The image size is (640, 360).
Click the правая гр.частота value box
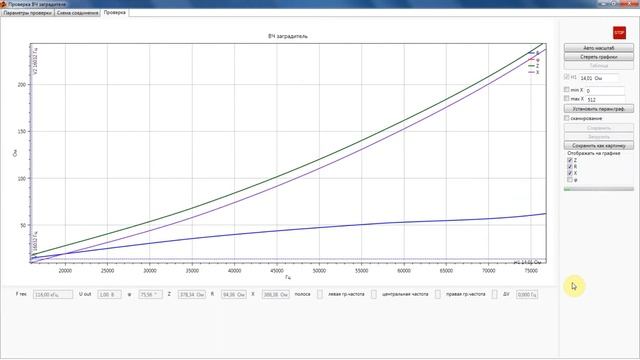coord(494,294)
